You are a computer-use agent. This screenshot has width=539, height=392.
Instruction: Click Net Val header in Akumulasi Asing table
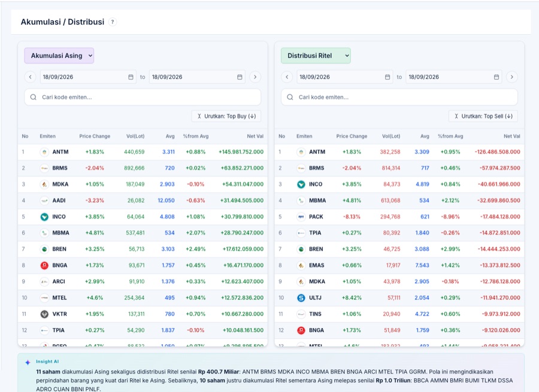click(255, 136)
